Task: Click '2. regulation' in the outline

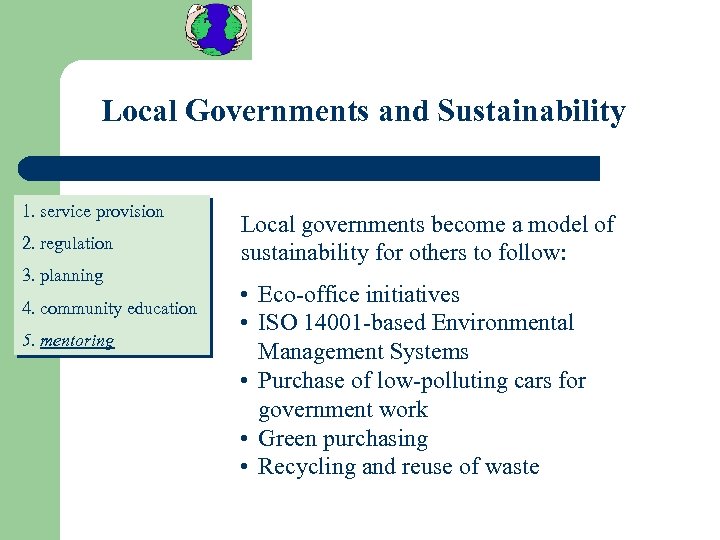Action: pyautogui.click(x=67, y=243)
